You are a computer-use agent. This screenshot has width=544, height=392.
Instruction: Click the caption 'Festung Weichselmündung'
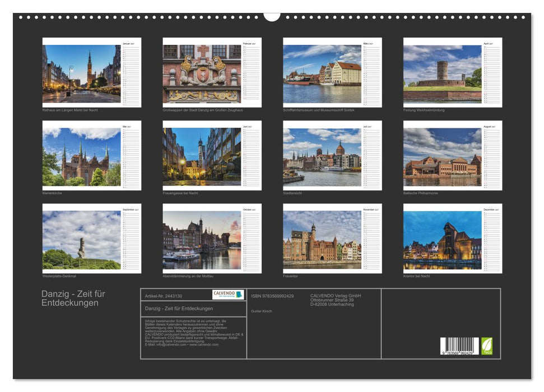click(424, 110)
